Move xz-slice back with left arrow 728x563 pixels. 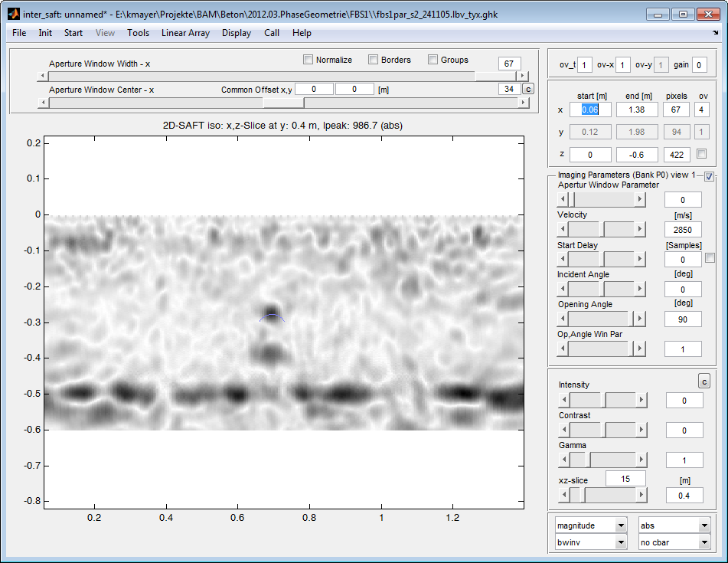coord(564,495)
